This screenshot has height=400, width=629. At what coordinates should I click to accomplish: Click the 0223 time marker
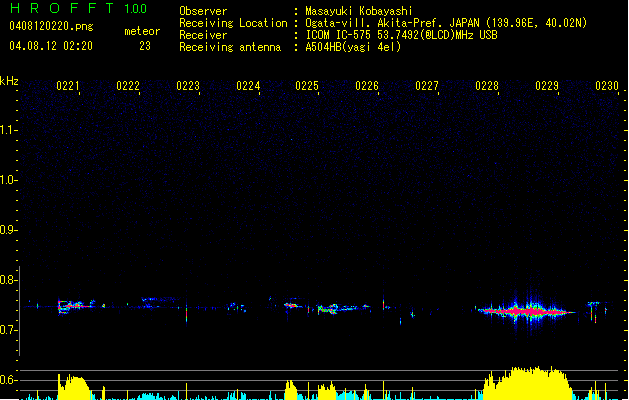coord(188,86)
